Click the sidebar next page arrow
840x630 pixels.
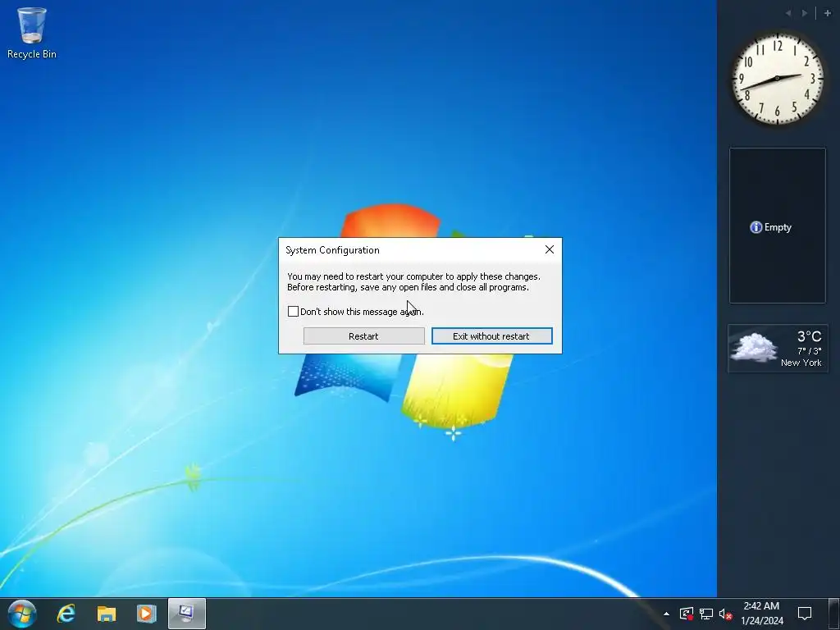pos(805,13)
